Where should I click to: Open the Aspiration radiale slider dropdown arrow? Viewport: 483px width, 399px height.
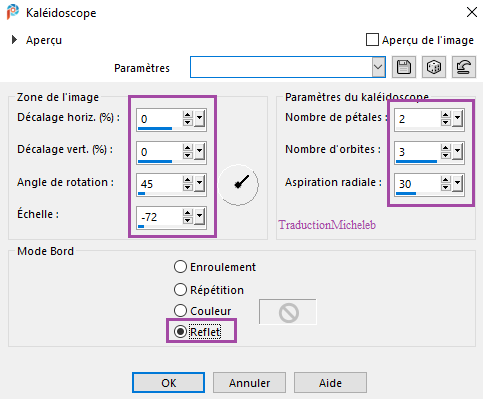457,184
